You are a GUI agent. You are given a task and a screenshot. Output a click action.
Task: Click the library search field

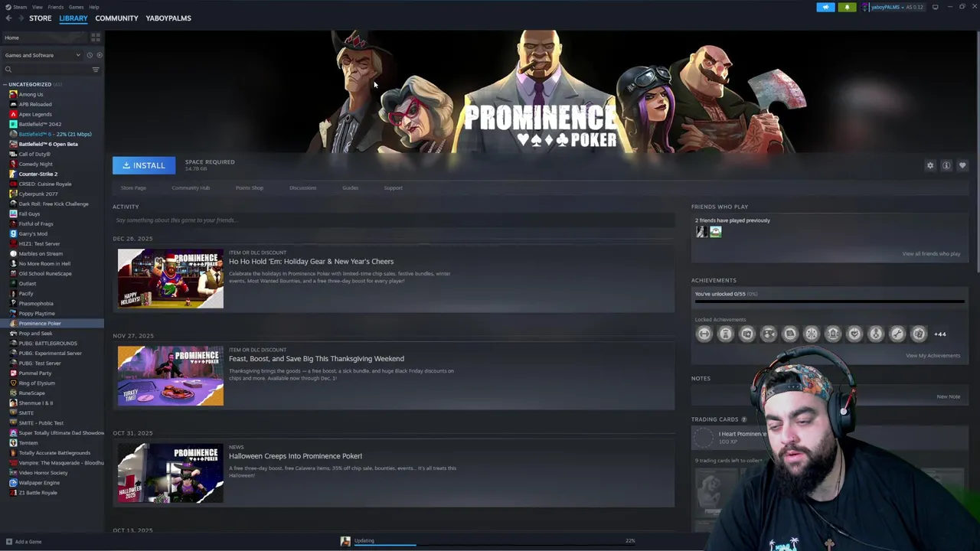[x=46, y=70]
